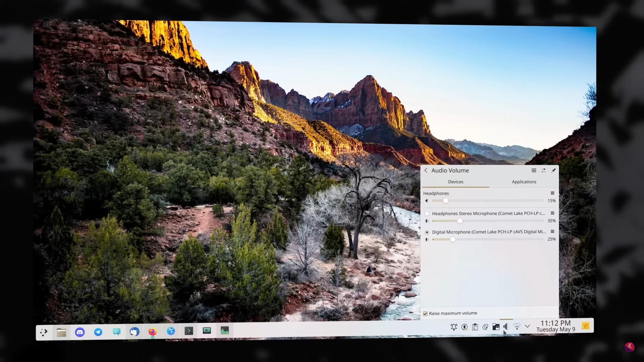The image size is (644, 362).
Task: Open Headphones Stereo Microphone options menu
Action: coord(552,213)
